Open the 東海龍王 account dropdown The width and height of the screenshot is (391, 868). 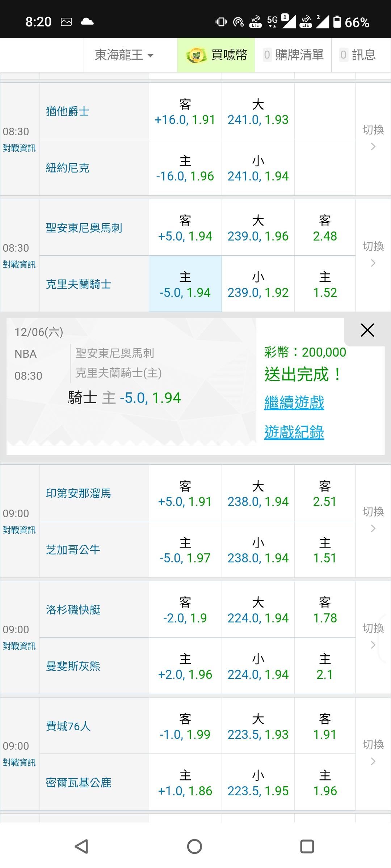pos(124,55)
